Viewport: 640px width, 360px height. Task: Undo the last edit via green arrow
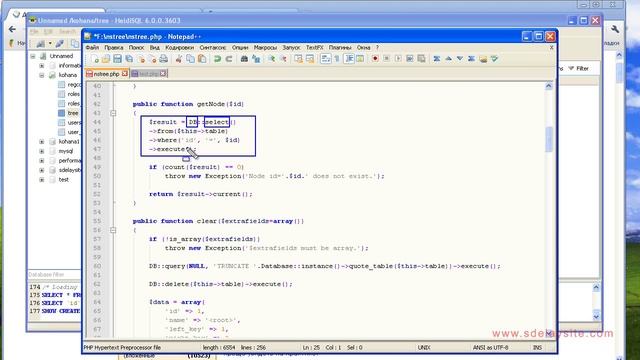tap(217, 59)
